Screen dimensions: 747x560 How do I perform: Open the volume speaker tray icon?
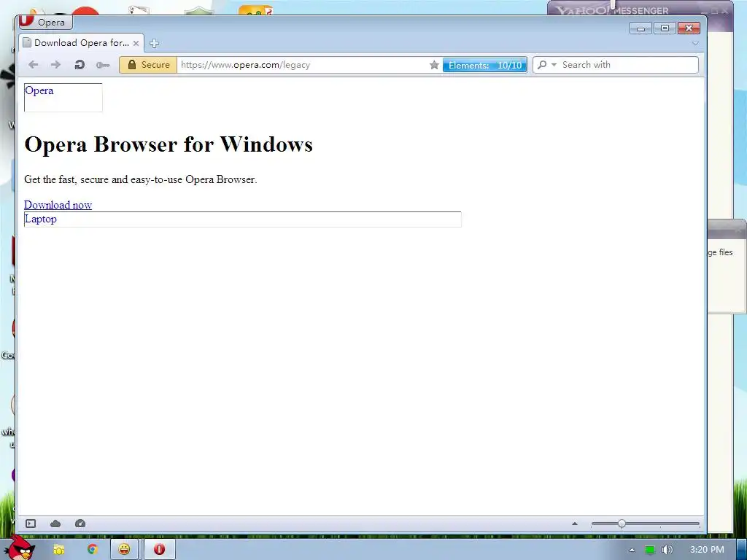667,550
